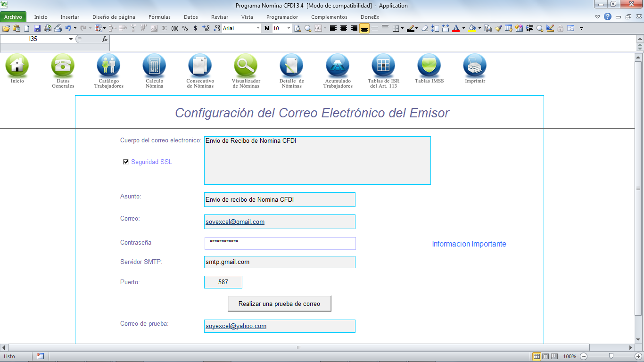Open the Archivo file tab

click(x=13, y=17)
